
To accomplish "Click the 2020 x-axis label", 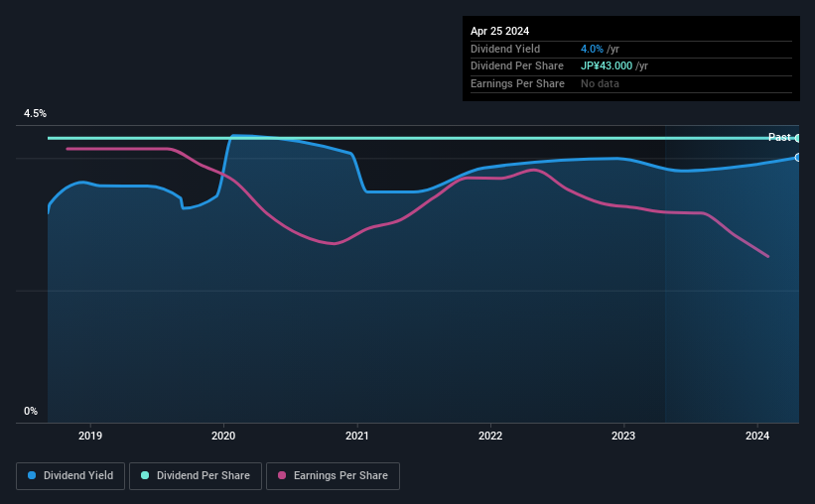I will tap(223, 436).
